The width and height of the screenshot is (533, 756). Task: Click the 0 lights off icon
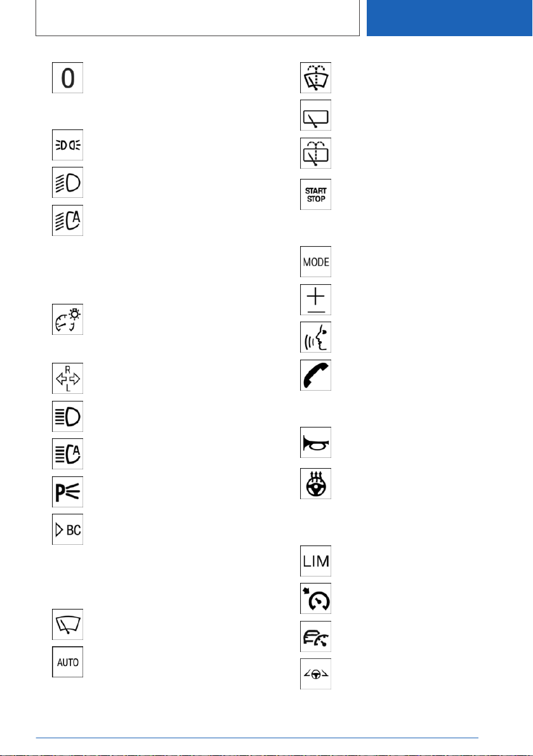pyautogui.click(x=67, y=77)
